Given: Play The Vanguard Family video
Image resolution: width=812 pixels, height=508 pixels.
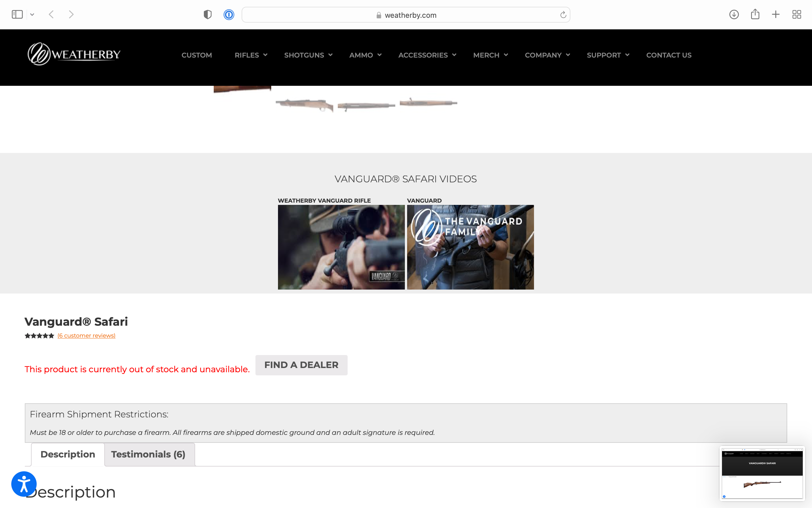Looking at the screenshot, I should pyautogui.click(x=470, y=247).
